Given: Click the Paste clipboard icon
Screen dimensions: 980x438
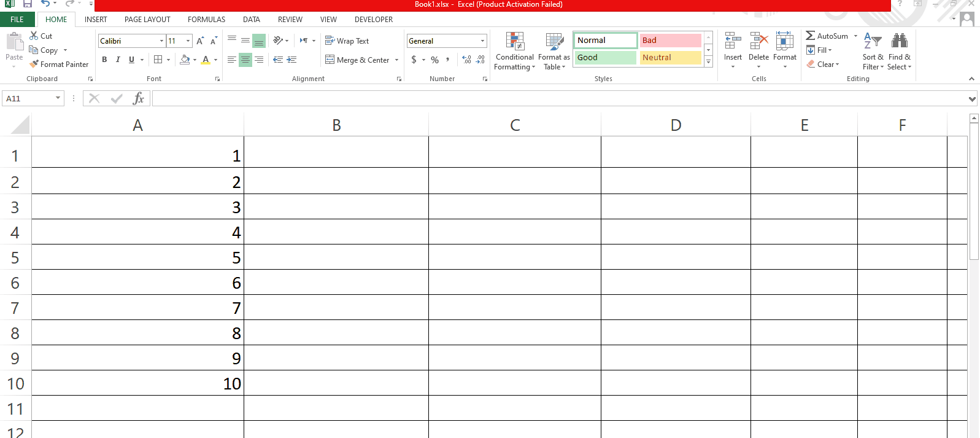Looking at the screenshot, I should 14,42.
